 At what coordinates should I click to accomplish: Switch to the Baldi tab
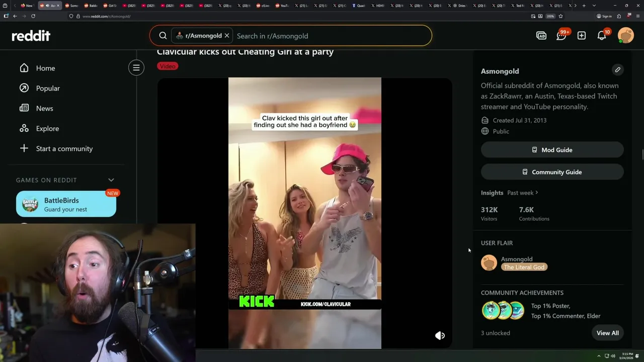pos(91,6)
